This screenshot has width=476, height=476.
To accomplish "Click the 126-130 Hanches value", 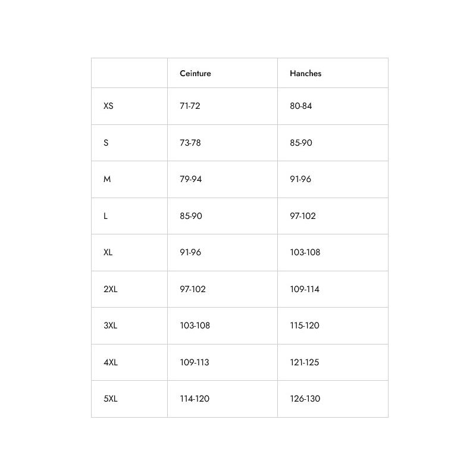I will (305, 399).
